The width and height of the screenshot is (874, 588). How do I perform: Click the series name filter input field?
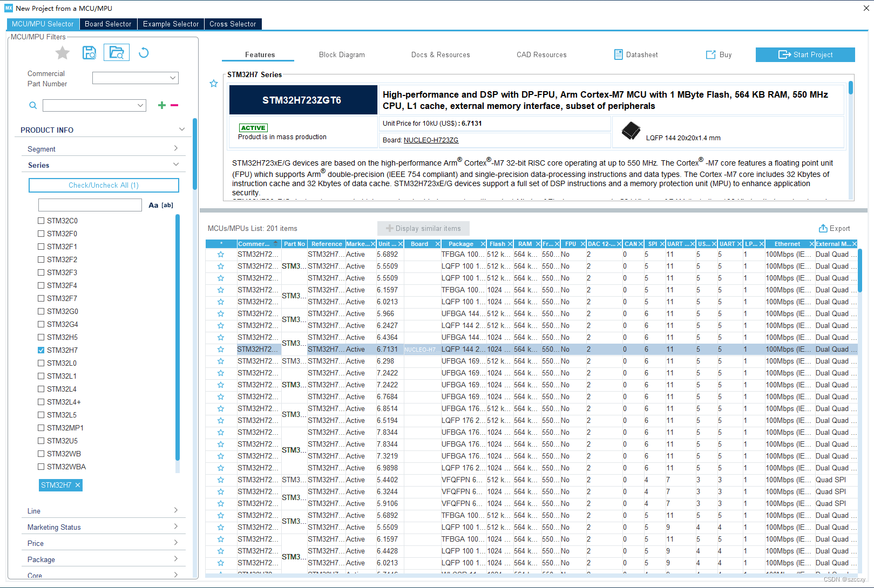click(x=90, y=205)
